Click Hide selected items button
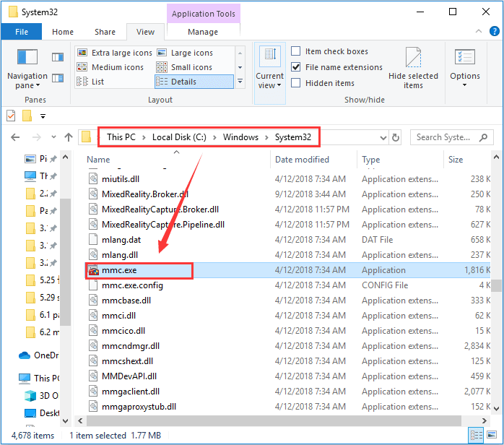This screenshot has width=504, height=445. coord(413,68)
